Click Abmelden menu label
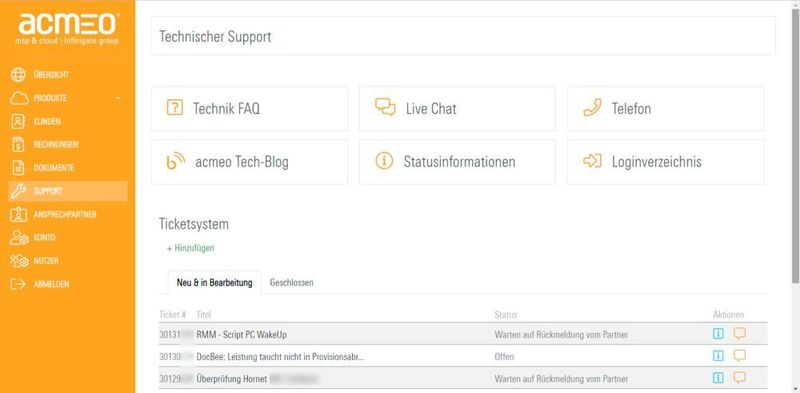The image size is (800, 393). tap(51, 284)
